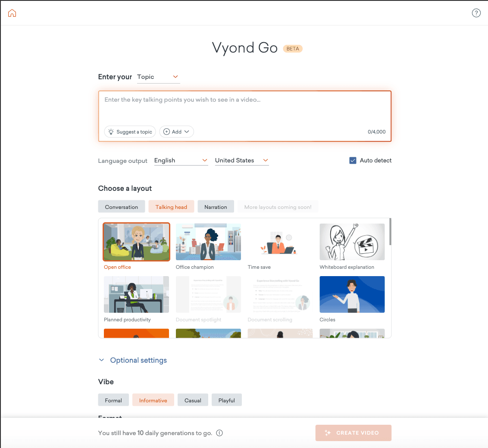Select the Document spotlight layout thumbnail
Viewport: 488px width, 448px height.
[208, 294]
